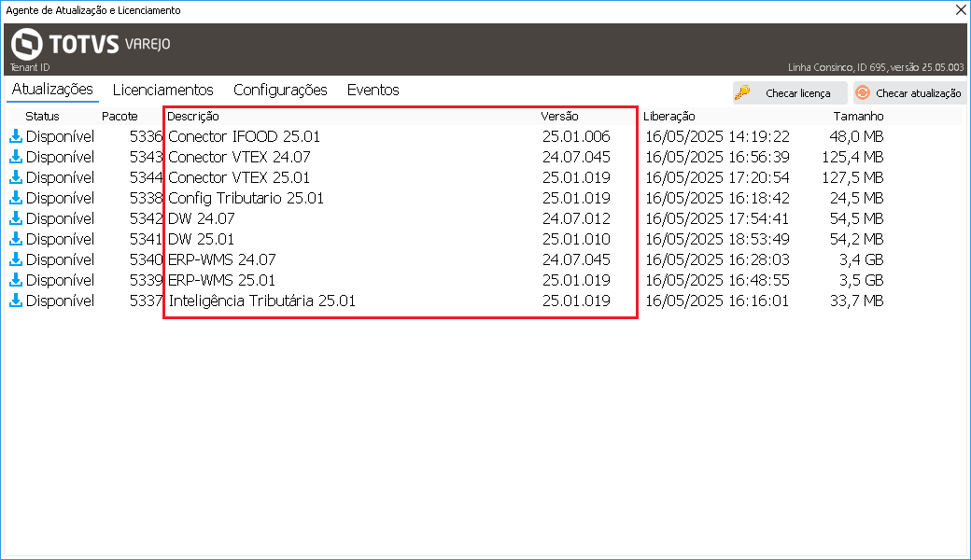Click the Checar licença button label
This screenshot has width=971, height=560.
click(x=797, y=92)
